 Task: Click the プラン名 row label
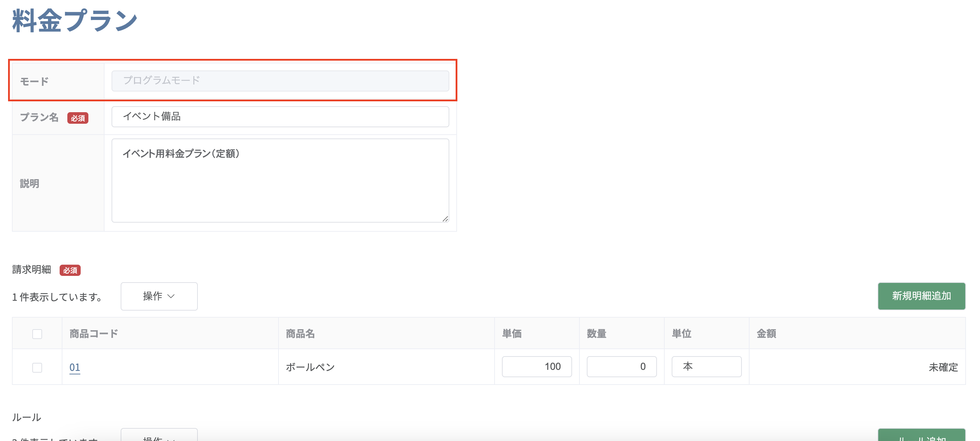click(x=39, y=117)
